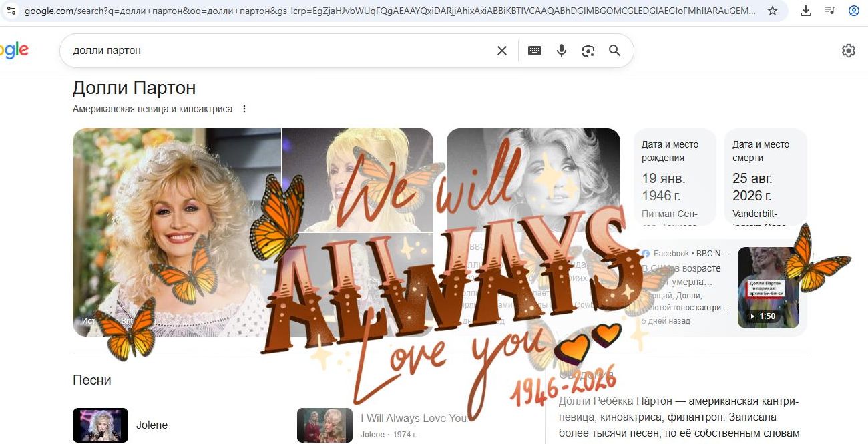Open the on-screen keyboard input tool

tap(535, 51)
